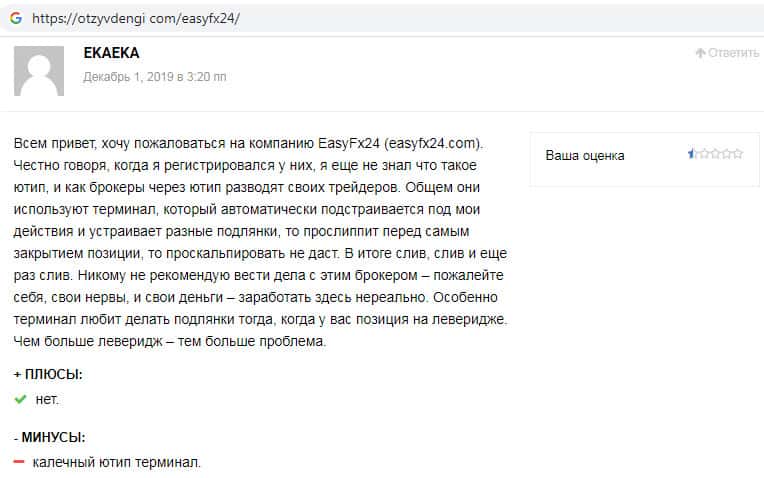Select the second rating star

[x=703, y=154]
